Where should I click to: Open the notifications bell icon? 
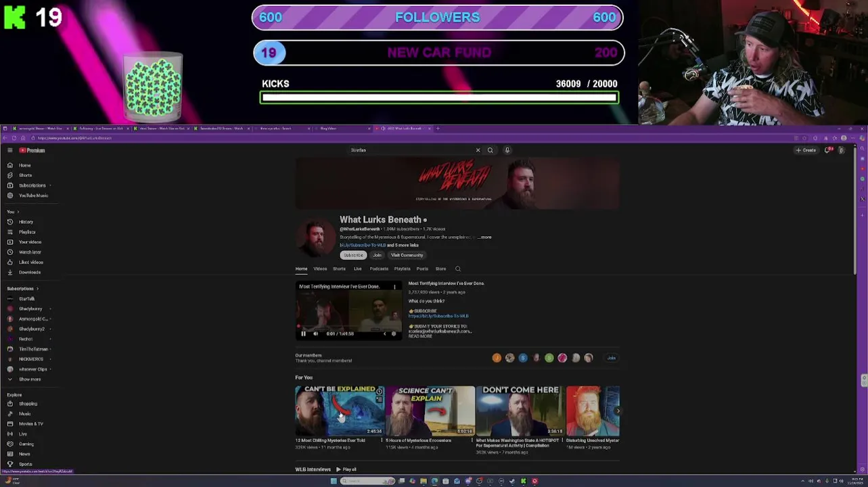(828, 150)
